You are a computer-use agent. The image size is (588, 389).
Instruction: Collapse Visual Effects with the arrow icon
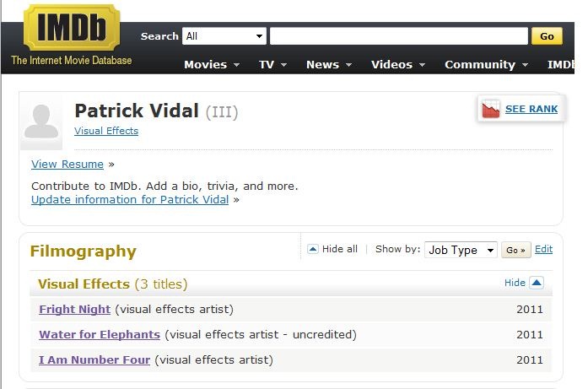[537, 283]
